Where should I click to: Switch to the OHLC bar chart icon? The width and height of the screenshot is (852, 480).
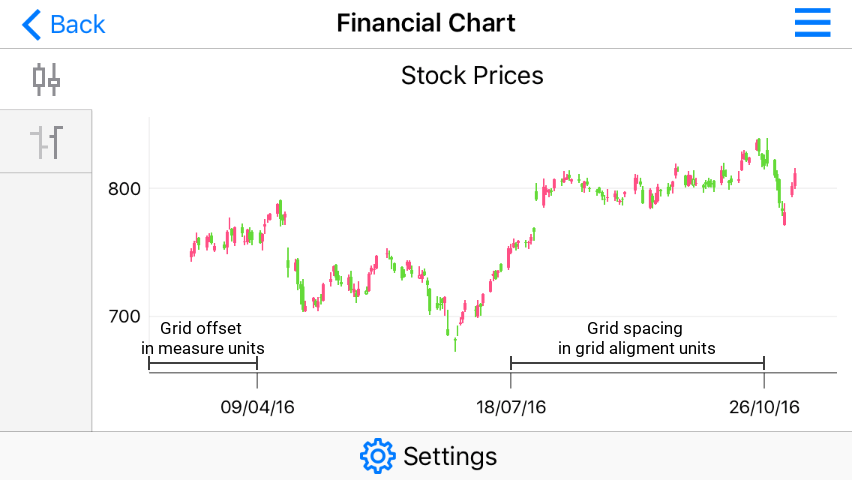[46, 142]
